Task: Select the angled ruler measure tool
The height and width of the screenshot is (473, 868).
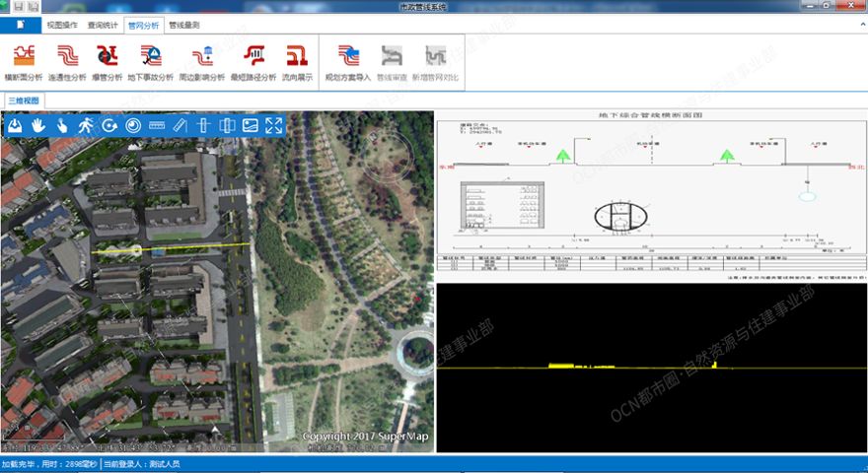Action: point(181,125)
